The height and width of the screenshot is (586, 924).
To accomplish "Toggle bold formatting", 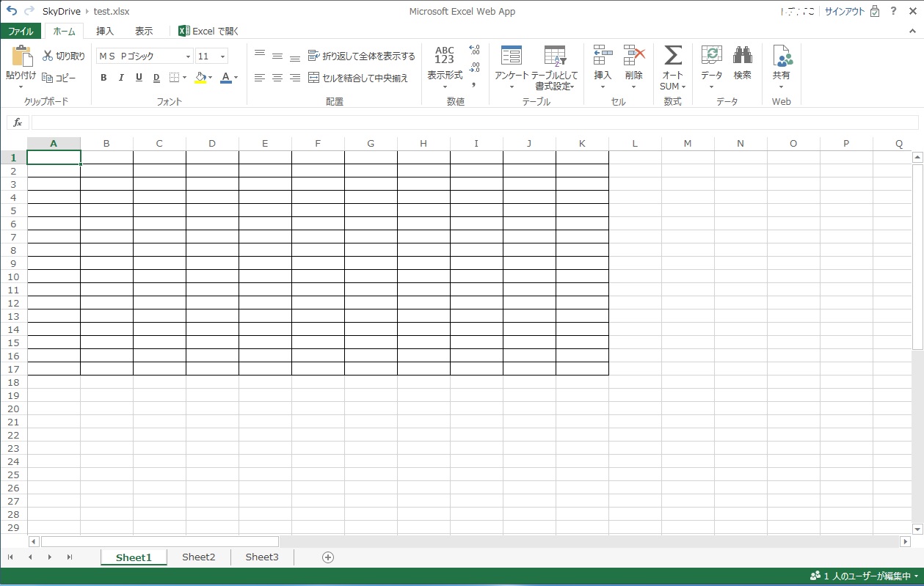I will point(103,78).
